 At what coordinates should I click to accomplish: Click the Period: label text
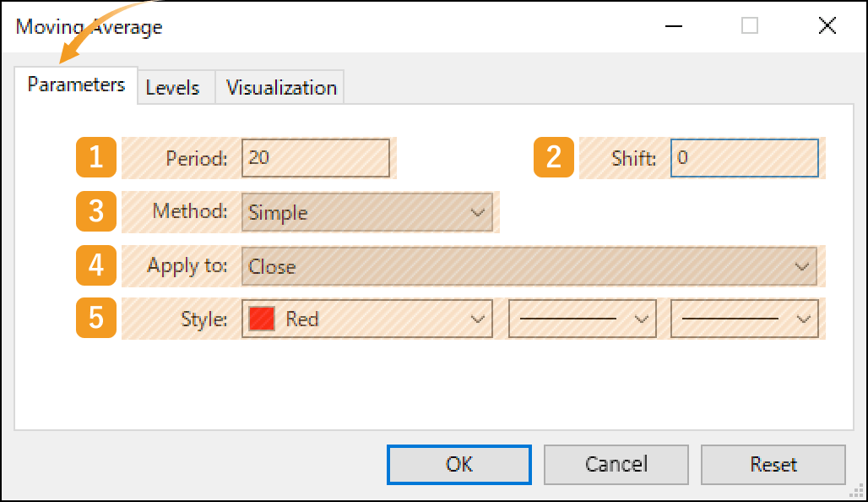[197, 159]
